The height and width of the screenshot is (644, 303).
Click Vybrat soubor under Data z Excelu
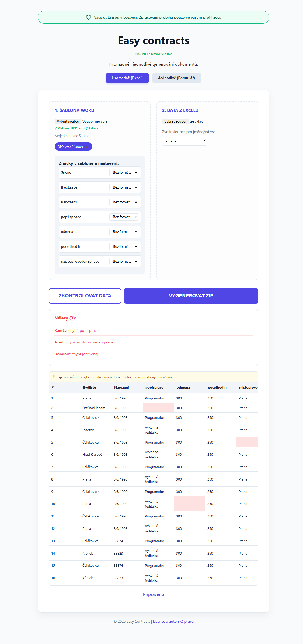[175, 121]
